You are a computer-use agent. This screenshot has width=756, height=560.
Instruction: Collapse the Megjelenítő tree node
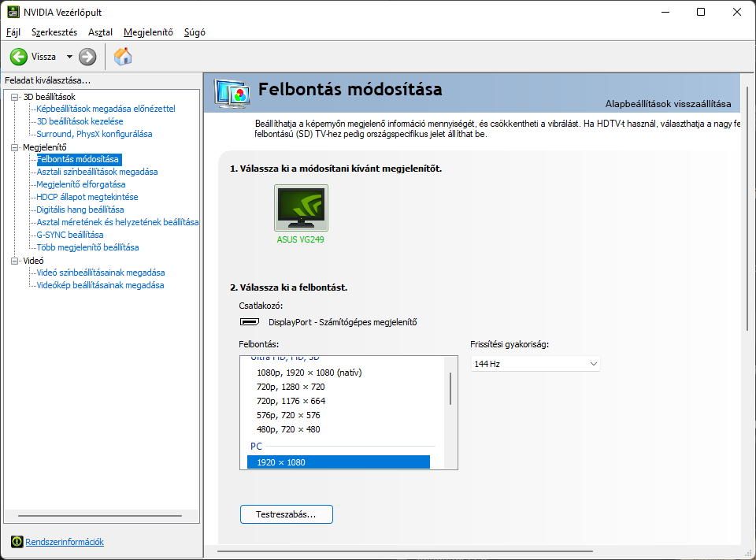[15, 147]
